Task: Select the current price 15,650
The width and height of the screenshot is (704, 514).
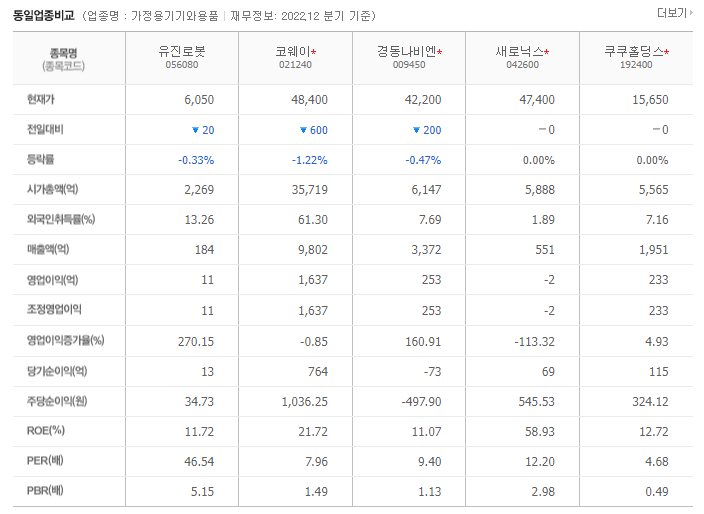Action: coord(651,100)
